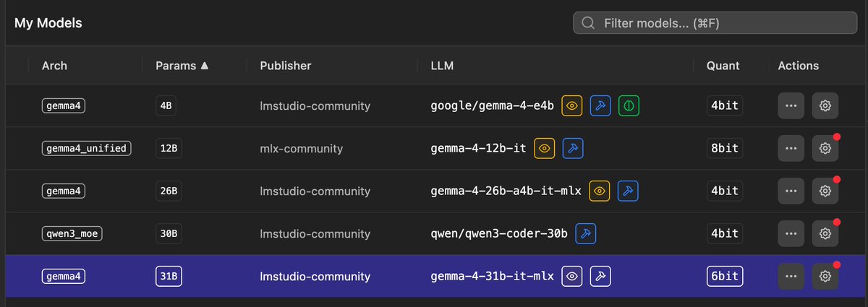The height and width of the screenshot is (307, 868).
Task: Click the 30B params badge
Action: point(169,233)
